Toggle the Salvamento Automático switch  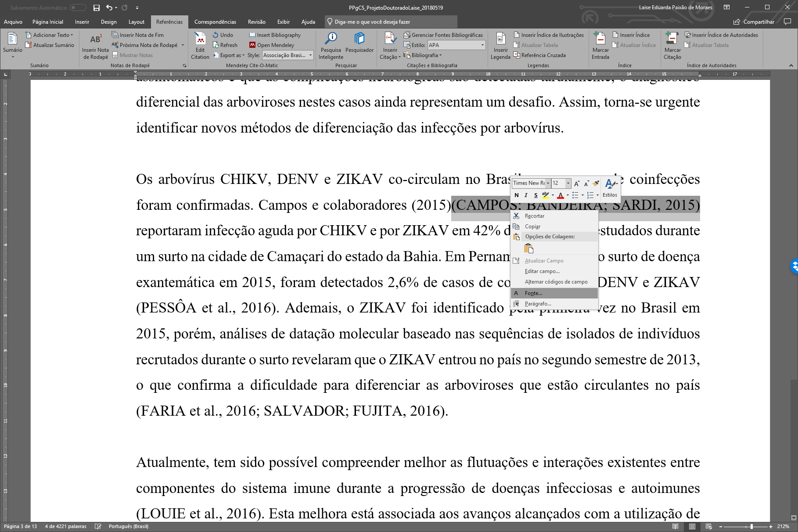point(78,8)
